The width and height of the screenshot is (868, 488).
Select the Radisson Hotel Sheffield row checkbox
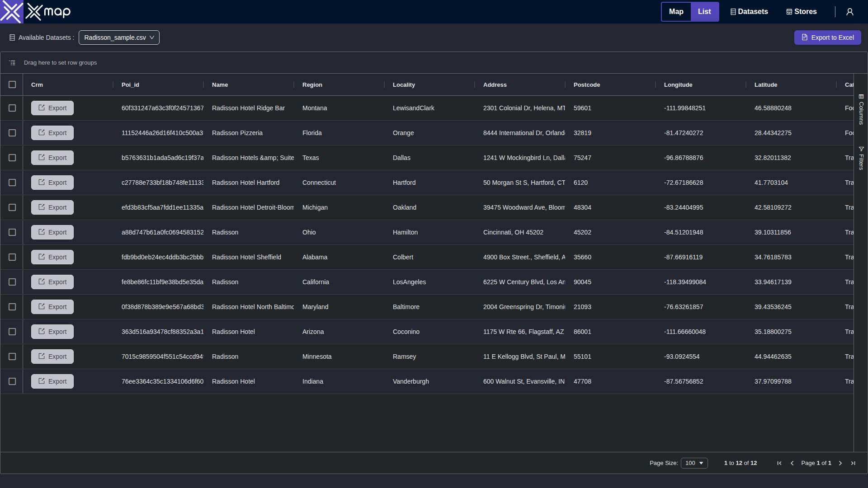click(x=12, y=257)
